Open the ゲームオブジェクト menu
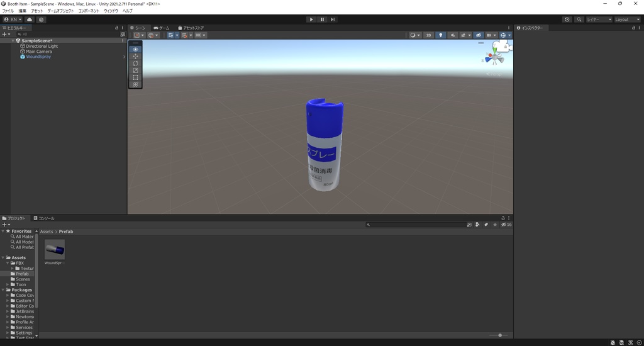The width and height of the screenshot is (644, 346). (x=60, y=11)
